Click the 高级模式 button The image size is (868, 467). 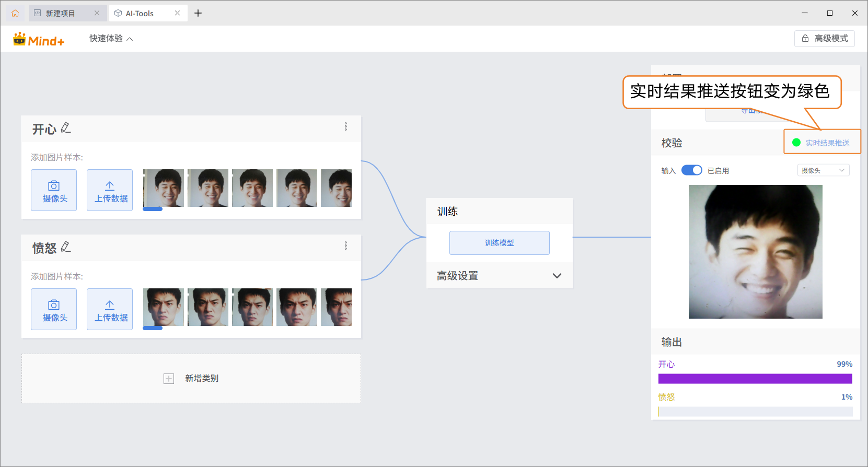coord(824,39)
